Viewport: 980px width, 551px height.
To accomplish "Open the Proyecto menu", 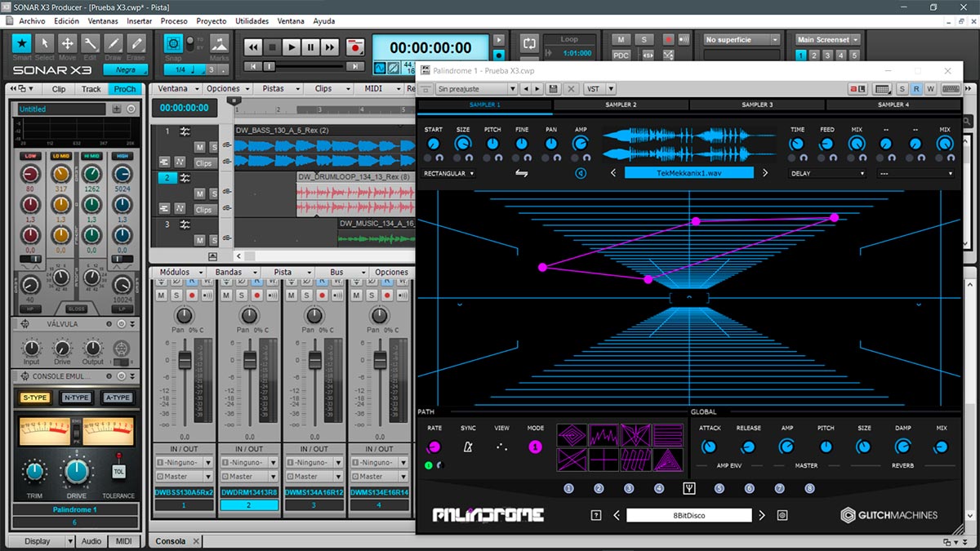I will (x=212, y=21).
